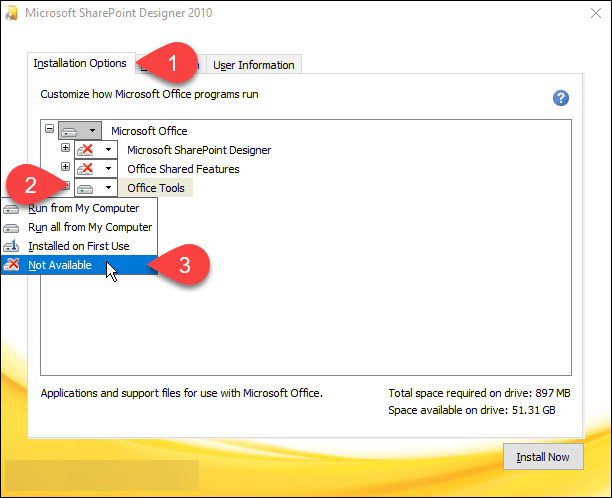
Task: Select the Not Available option
Action: tap(79, 265)
